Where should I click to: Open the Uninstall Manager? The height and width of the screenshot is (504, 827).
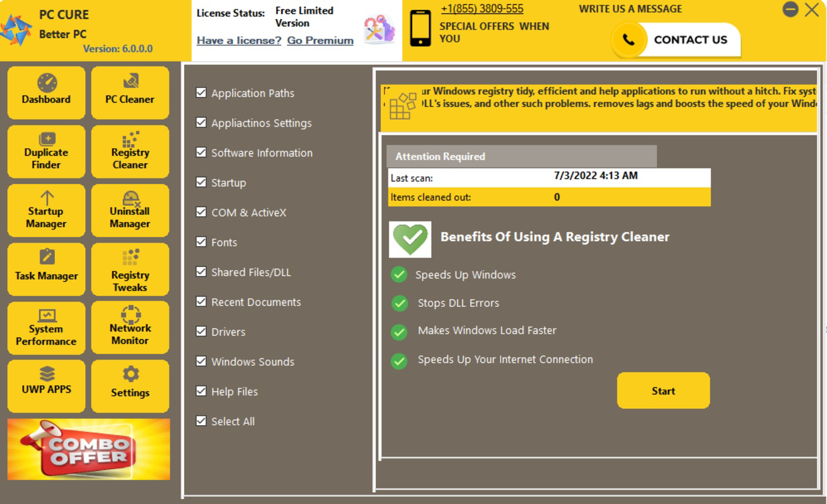click(130, 210)
